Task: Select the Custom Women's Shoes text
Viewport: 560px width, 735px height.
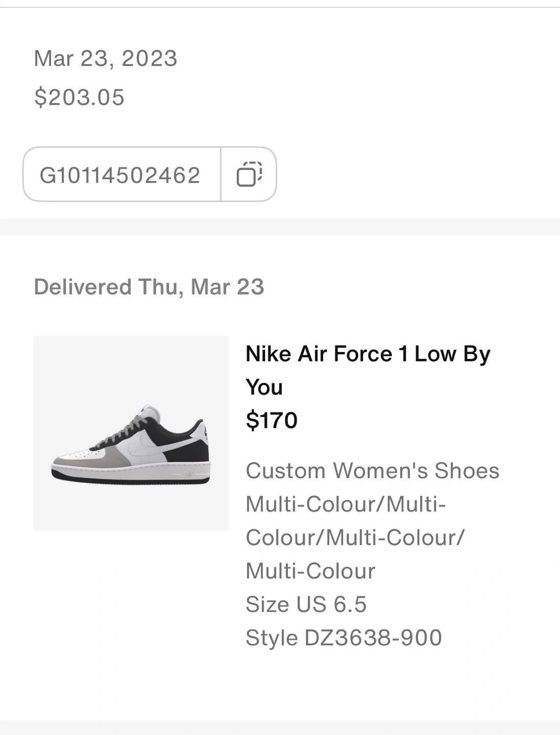Action: click(x=372, y=471)
